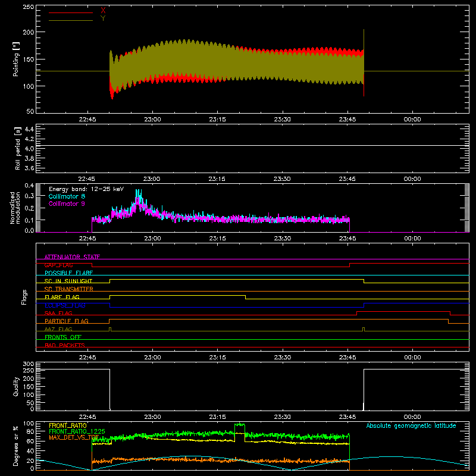Screen dimensions: 476x476
Task: Click the green FRONT_RATIO_1225 raised step near 100
Action: tap(240, 425)
